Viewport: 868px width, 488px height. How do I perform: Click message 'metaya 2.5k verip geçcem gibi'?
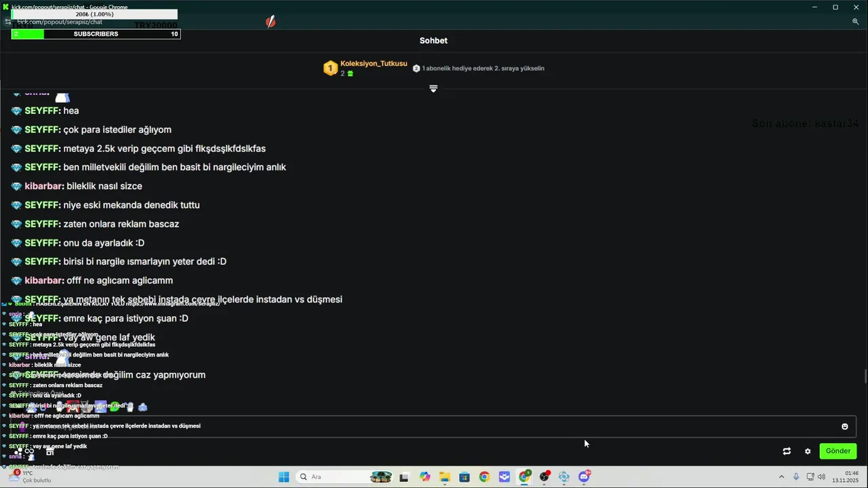coord(165,149)
